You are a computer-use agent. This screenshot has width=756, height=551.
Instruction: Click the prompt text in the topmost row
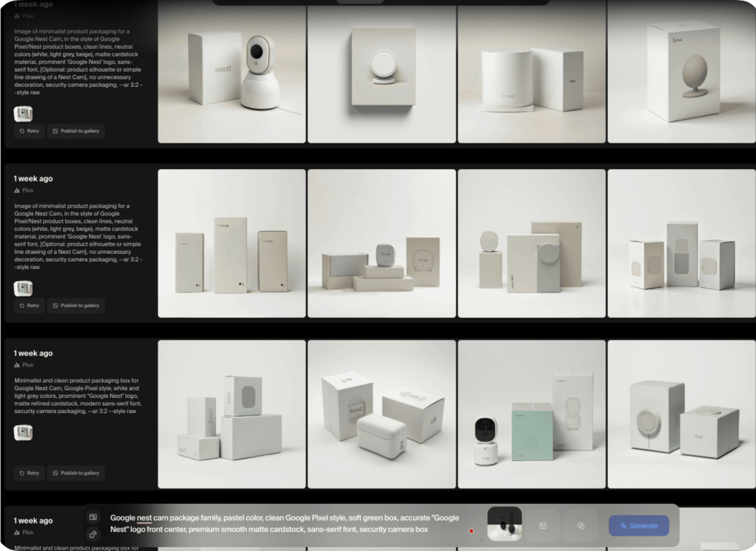78,62
